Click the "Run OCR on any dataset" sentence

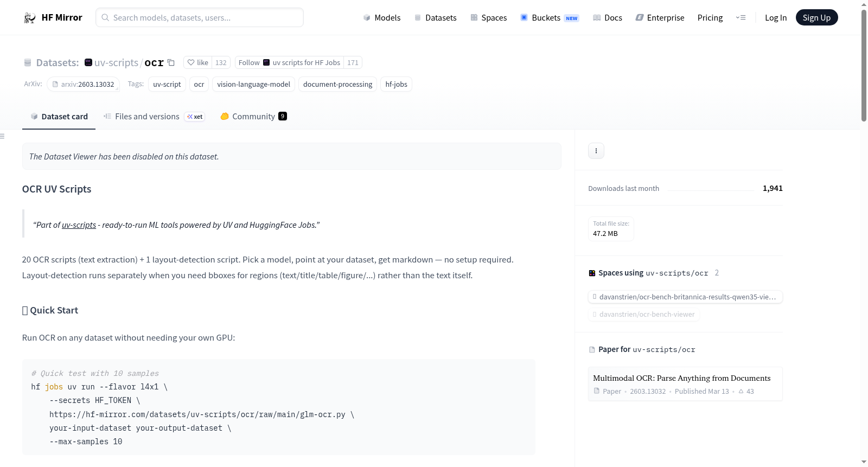(x=129, y=337)
